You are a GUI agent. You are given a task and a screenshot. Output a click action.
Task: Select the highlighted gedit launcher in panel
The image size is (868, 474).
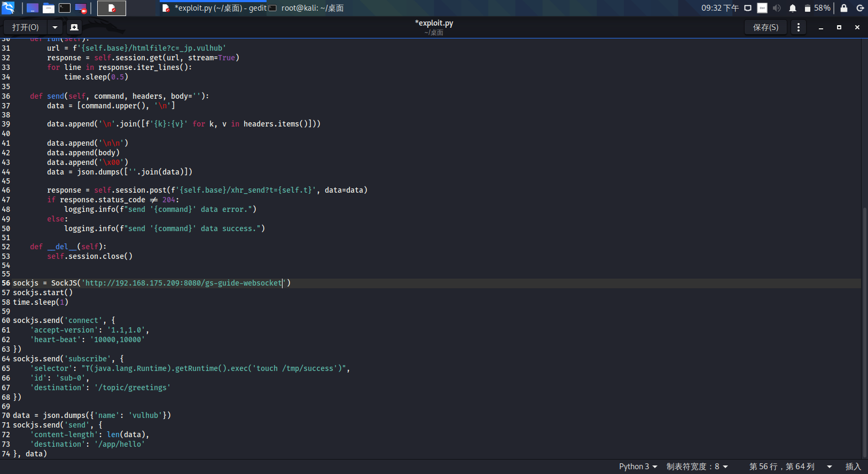coord(112,8)
